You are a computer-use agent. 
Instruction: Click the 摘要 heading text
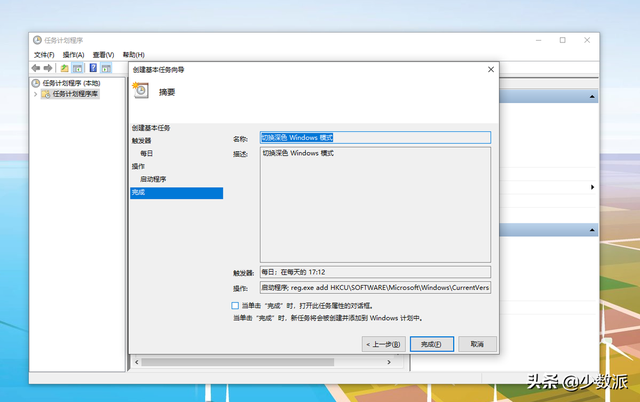[167, 92]
